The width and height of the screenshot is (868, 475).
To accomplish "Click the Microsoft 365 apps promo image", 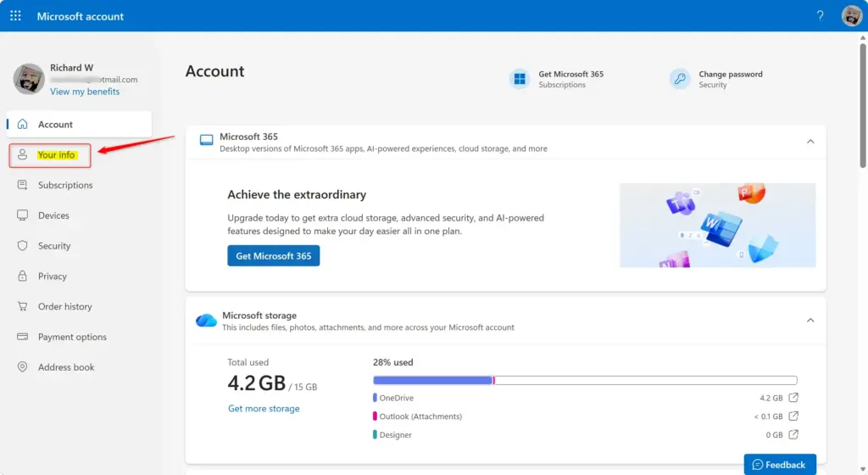I will click(x=717, y=226).
